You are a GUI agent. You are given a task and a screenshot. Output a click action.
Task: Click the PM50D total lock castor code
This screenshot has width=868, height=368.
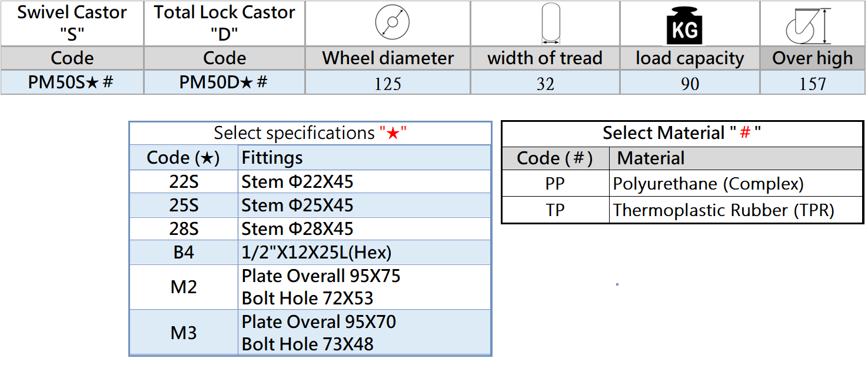tap(224, 83)
